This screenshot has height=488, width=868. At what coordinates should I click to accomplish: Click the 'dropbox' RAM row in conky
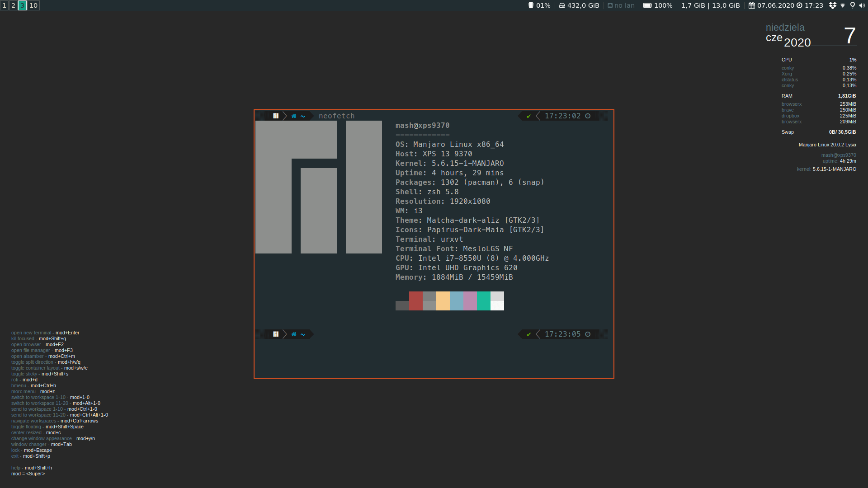[x=819, y=116]
